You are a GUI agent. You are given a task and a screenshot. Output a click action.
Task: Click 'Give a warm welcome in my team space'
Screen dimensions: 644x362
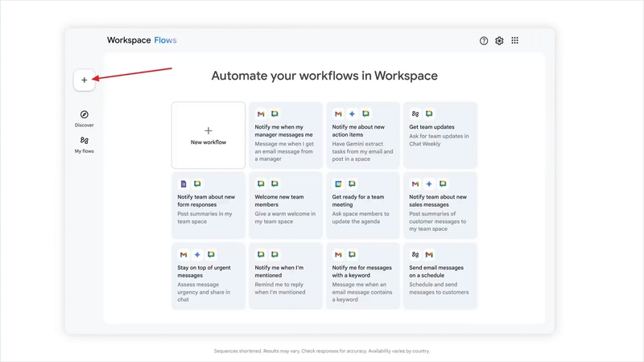[285, 217]
